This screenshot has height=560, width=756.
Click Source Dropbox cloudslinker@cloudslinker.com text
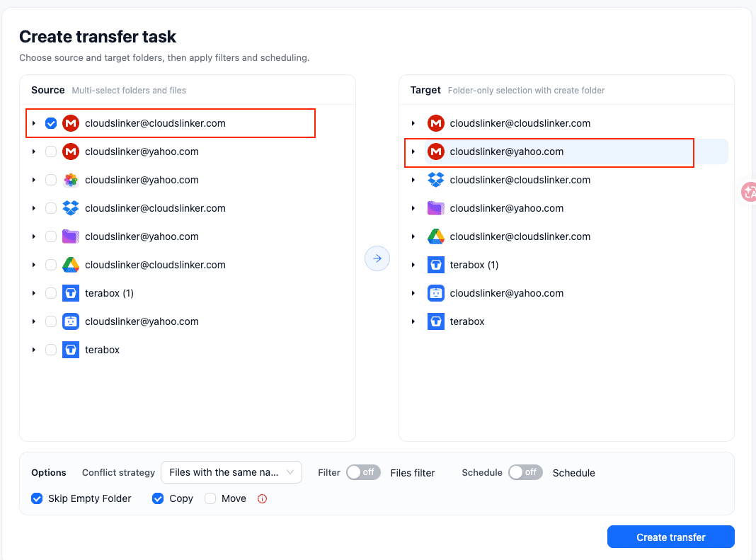(155, 208)
